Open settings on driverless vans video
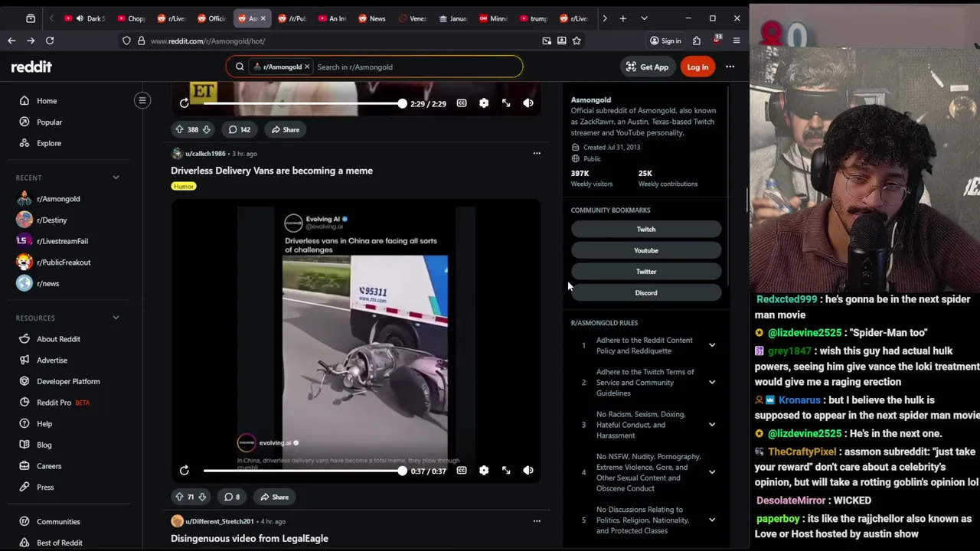The image size is (980, 551). coord(484,471)
